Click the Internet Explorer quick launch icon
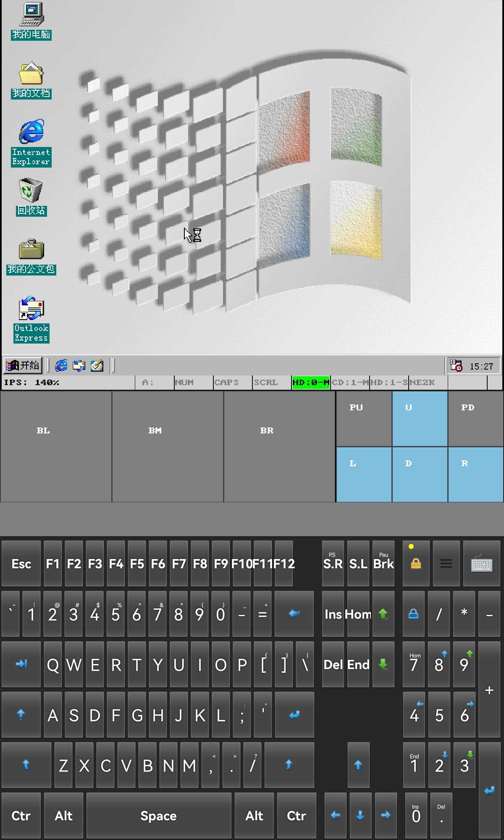 tap(61, 365)
